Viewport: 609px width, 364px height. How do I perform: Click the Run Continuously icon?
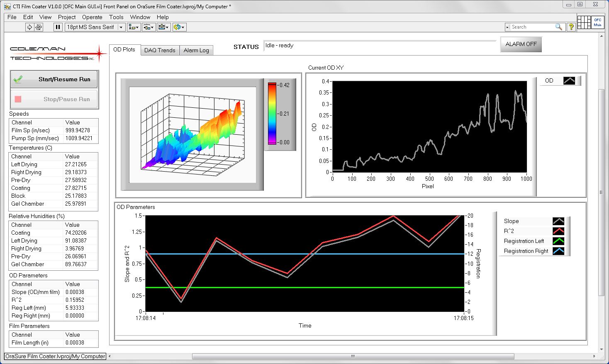click(x=39, y=27)
